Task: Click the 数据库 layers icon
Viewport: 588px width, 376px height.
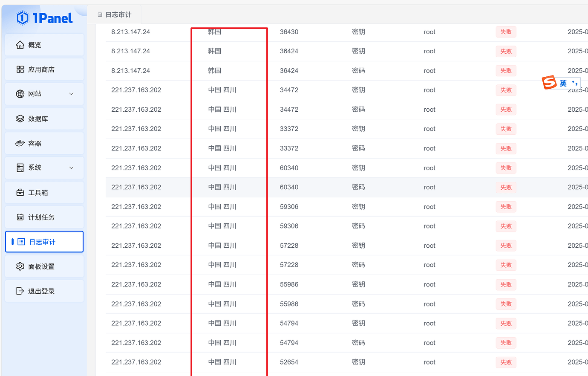Action: click(x=20, y=119)
